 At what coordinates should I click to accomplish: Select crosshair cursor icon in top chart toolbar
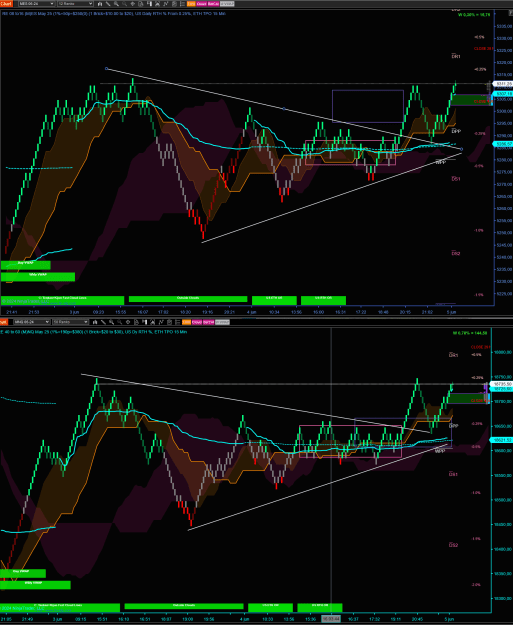click(133, 4)
